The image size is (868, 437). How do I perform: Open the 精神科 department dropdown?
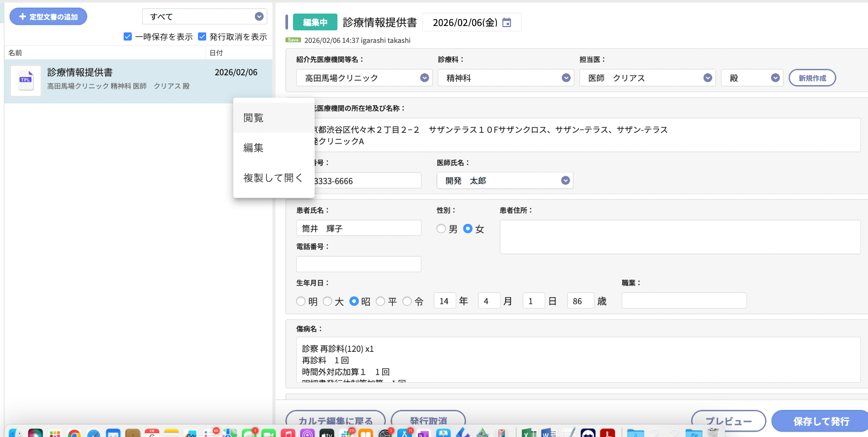point(506,78)
